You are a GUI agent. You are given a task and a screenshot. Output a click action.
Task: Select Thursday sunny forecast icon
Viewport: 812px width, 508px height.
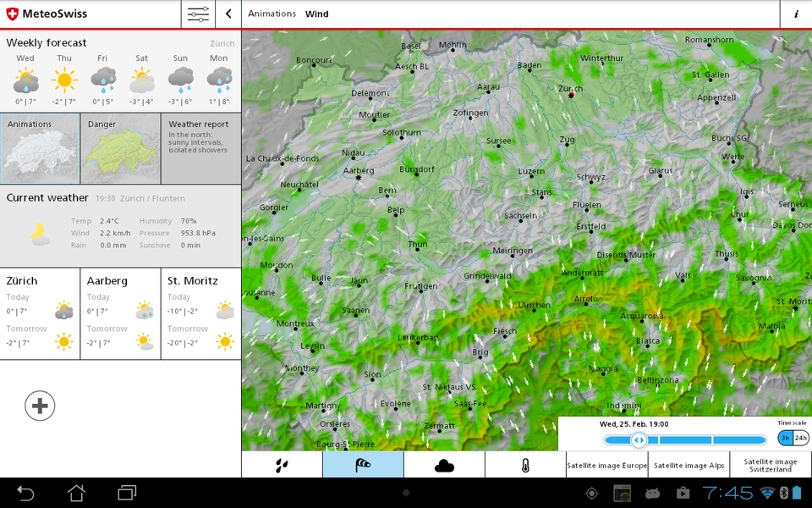coord(64,80)
